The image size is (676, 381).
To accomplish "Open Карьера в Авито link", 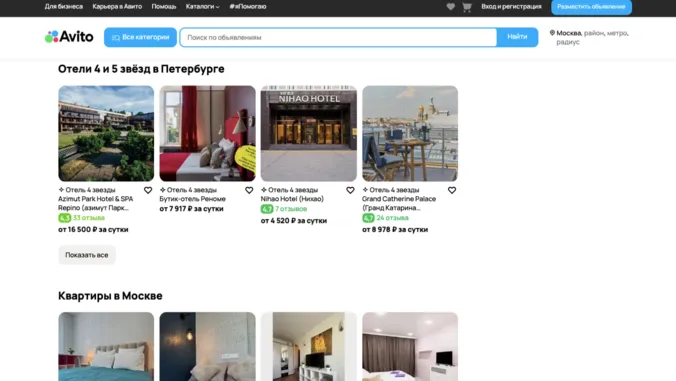I will 117,6.
